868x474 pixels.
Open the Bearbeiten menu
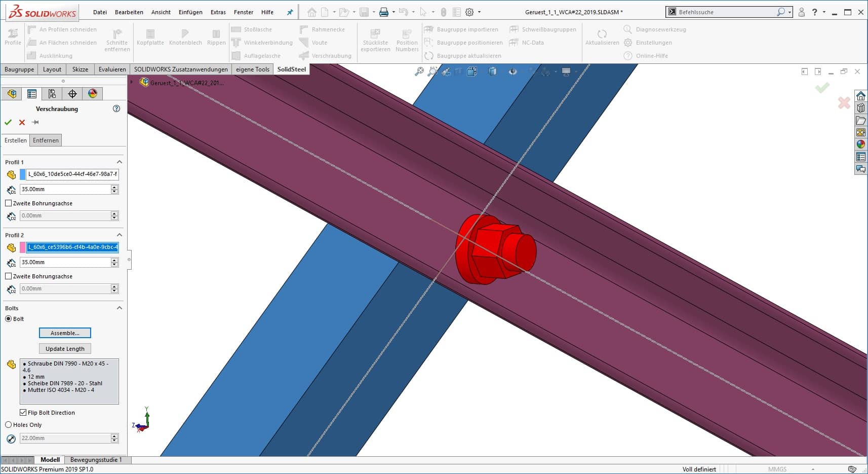[129, 12]
